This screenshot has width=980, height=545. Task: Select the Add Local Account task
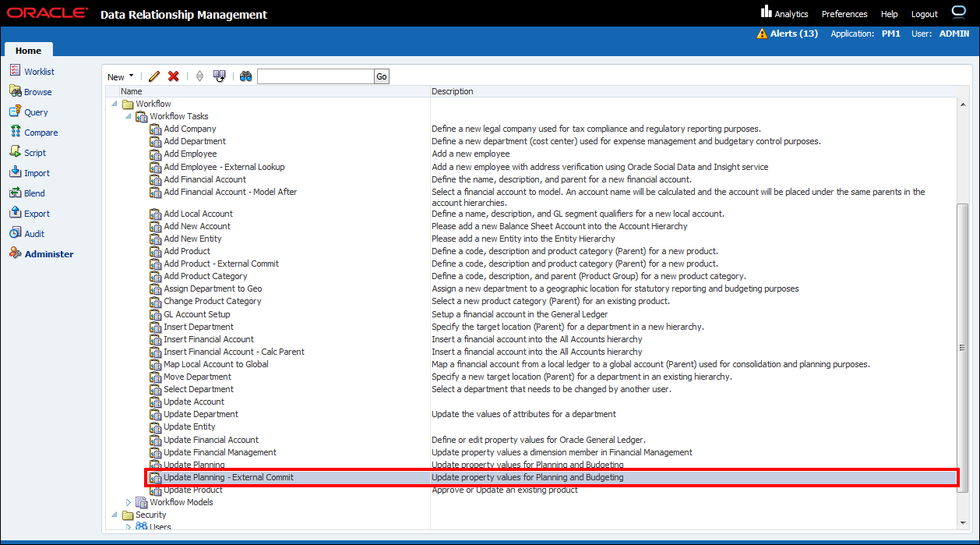pyautogui.click(x=198, y=214)
